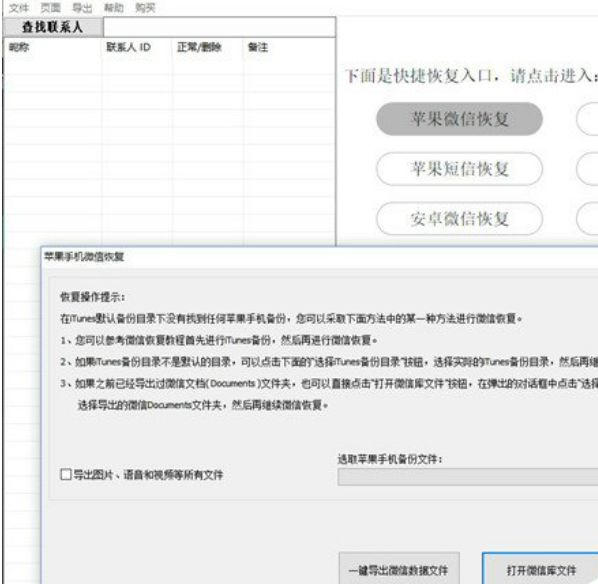Open the 文件 menu
598x584 pixels.
[x=18, y=8]
